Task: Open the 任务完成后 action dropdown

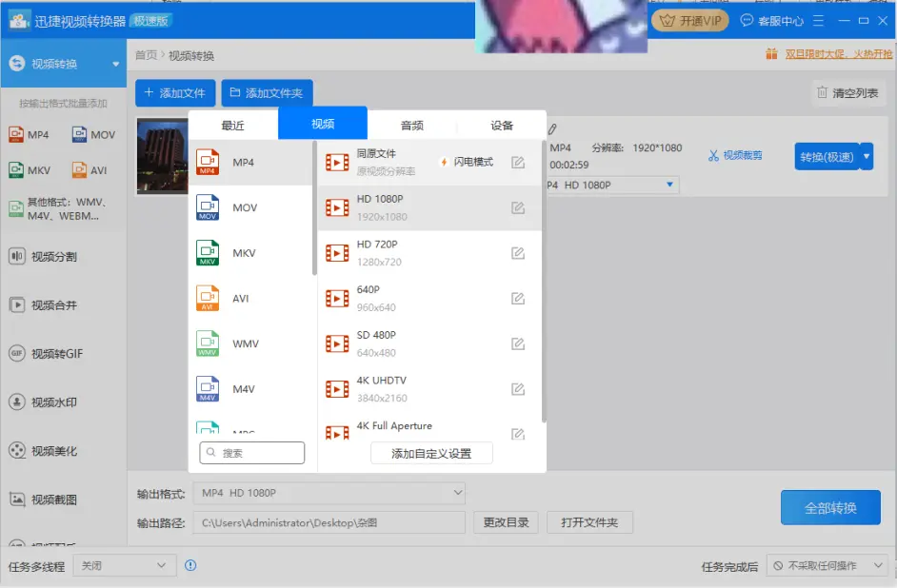Action: 828,565
